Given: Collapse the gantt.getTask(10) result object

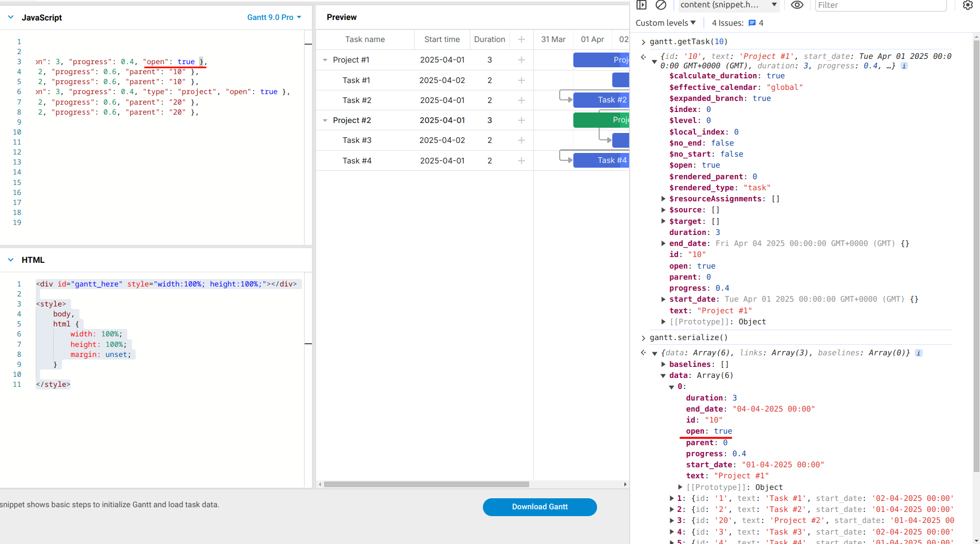Looking at the screenshot, I should point(654,61).
